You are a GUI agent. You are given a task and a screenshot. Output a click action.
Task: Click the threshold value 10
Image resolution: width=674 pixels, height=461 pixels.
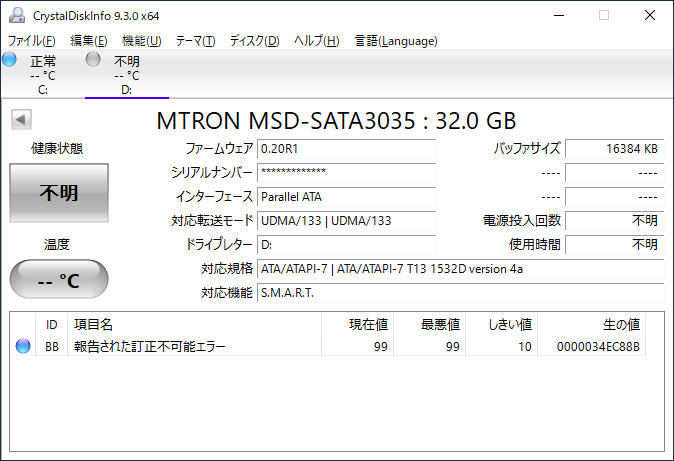pos(524,347)
